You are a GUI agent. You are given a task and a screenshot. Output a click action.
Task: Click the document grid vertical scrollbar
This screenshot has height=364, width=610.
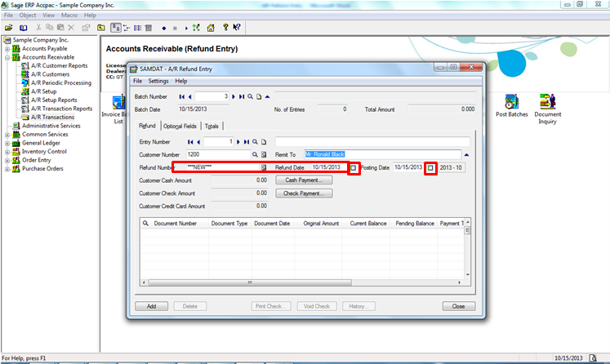[467, 248]
